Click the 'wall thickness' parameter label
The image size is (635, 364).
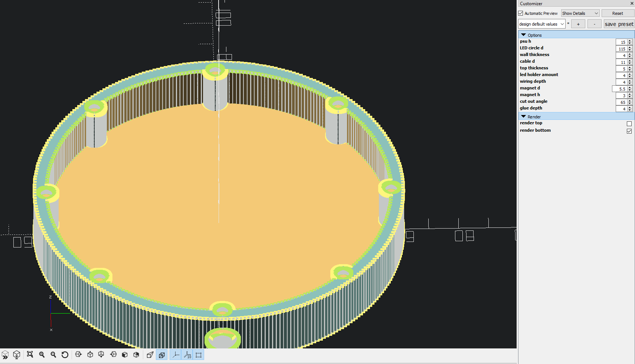click(534, 55)
